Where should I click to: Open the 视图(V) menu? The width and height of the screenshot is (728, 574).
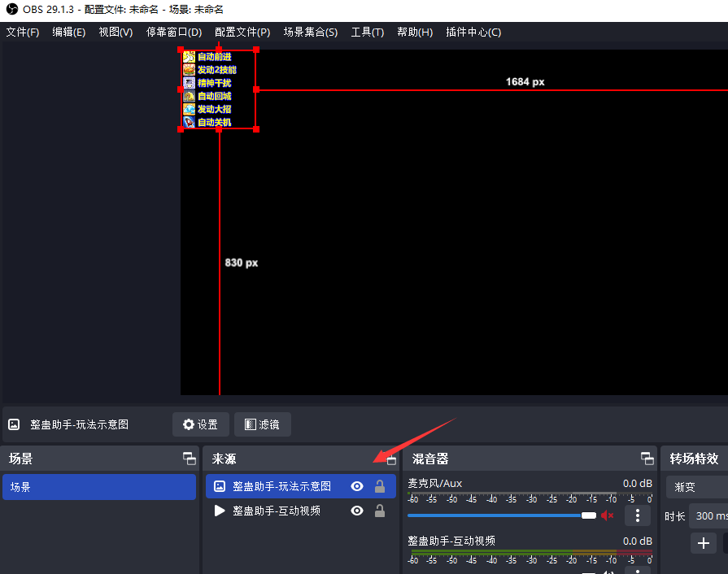116,32
